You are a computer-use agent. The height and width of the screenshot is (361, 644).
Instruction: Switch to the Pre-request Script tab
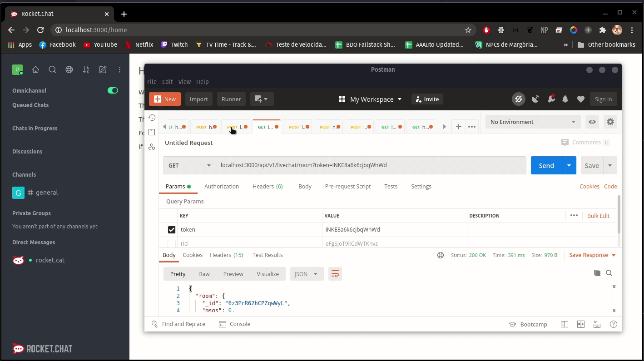(348, 186)
